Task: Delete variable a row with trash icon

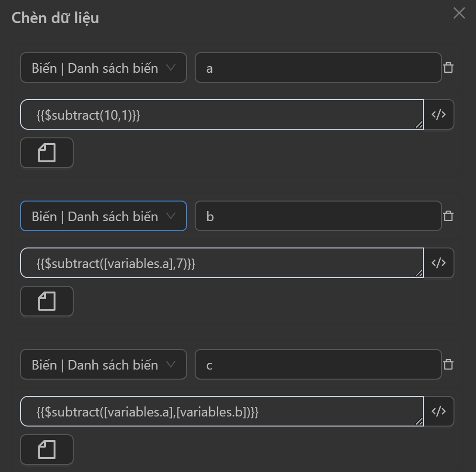Action: coord(448,67)
